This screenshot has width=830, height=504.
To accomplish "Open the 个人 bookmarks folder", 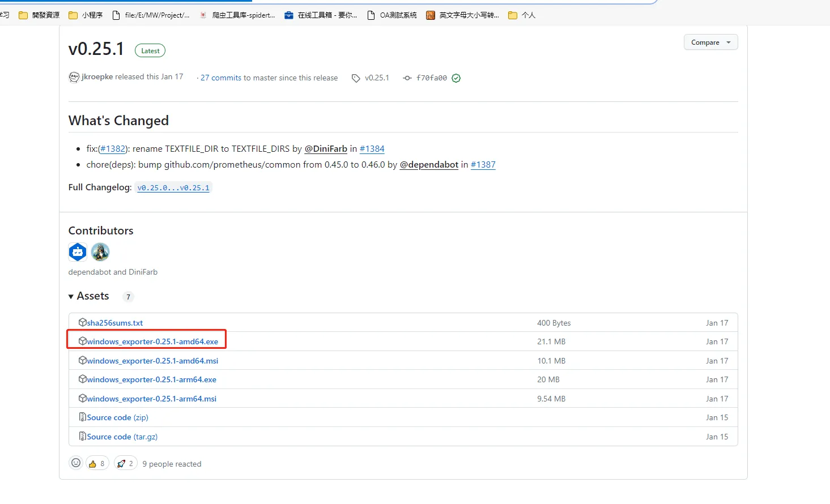I will tap(522, 15).
